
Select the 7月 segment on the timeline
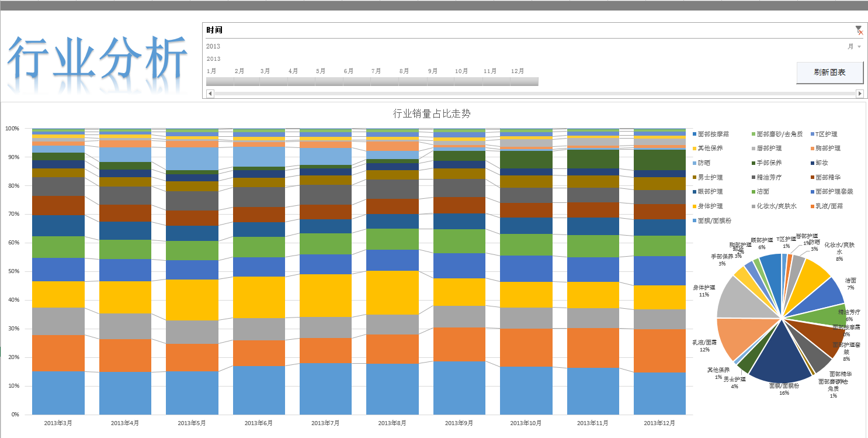click(384, 81)
